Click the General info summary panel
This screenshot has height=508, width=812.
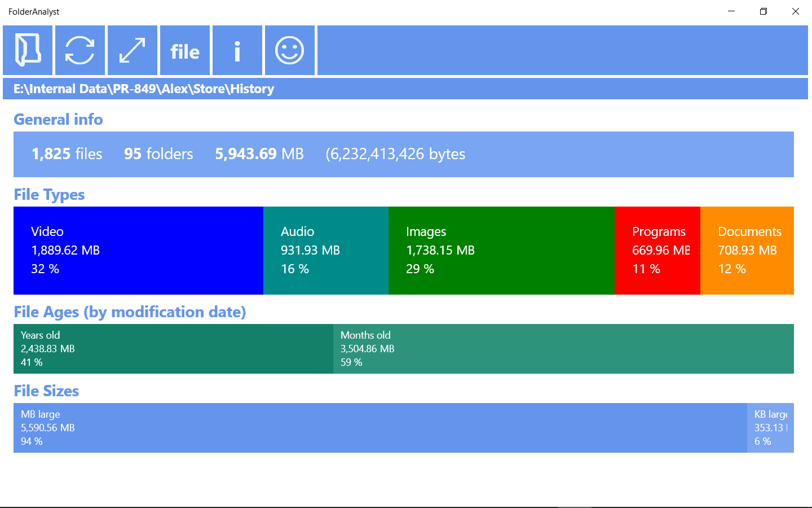[x=404, y=154]
